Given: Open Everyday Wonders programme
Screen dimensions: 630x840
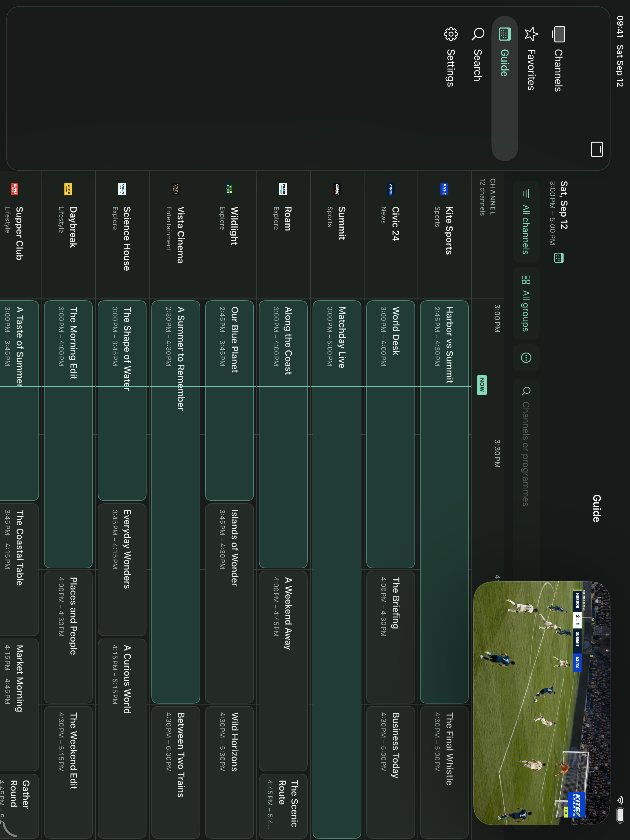Looking at the screenshot, I should point(122,570).
